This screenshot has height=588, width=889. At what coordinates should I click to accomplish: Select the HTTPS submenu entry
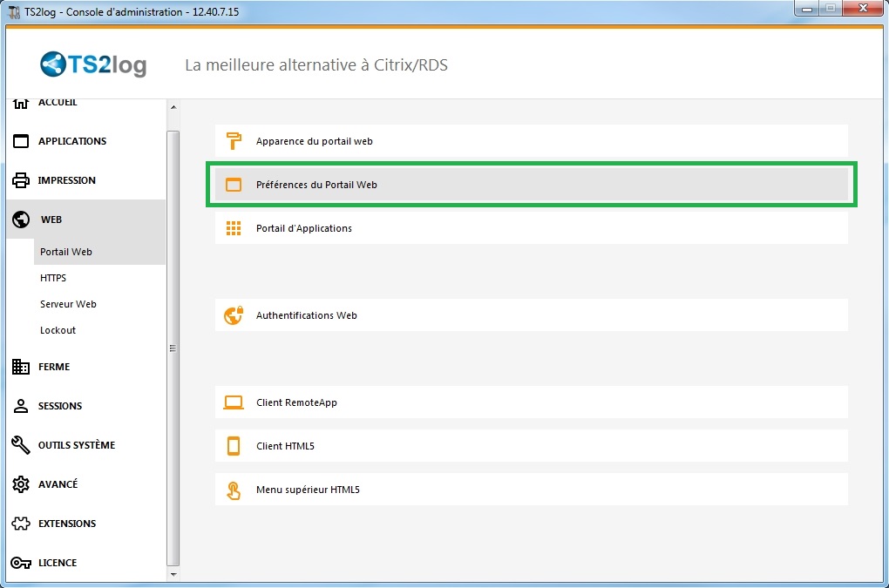tap(53, 278)
